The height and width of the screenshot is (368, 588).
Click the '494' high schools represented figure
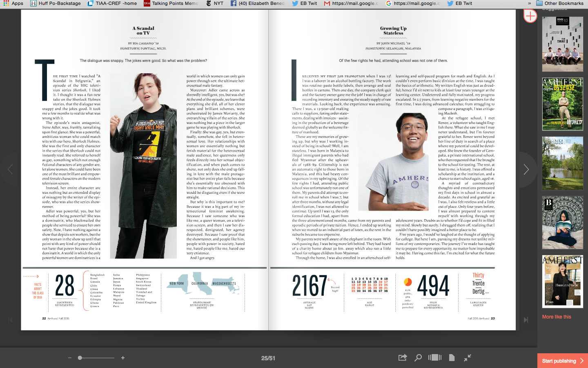tap(433, 285)
